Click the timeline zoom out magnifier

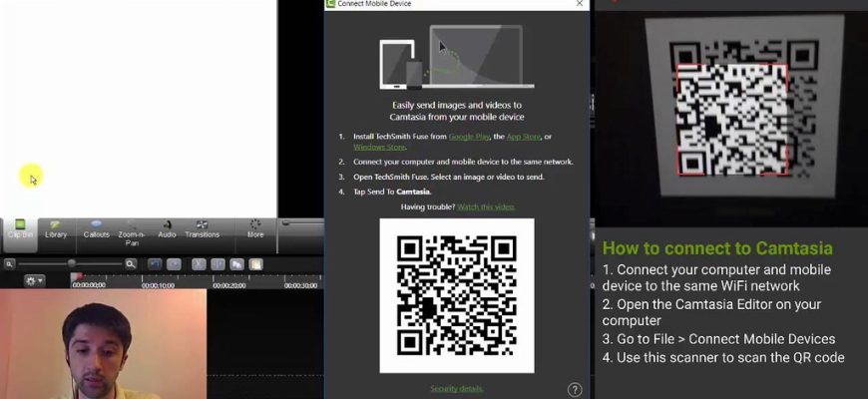(10, 264)
